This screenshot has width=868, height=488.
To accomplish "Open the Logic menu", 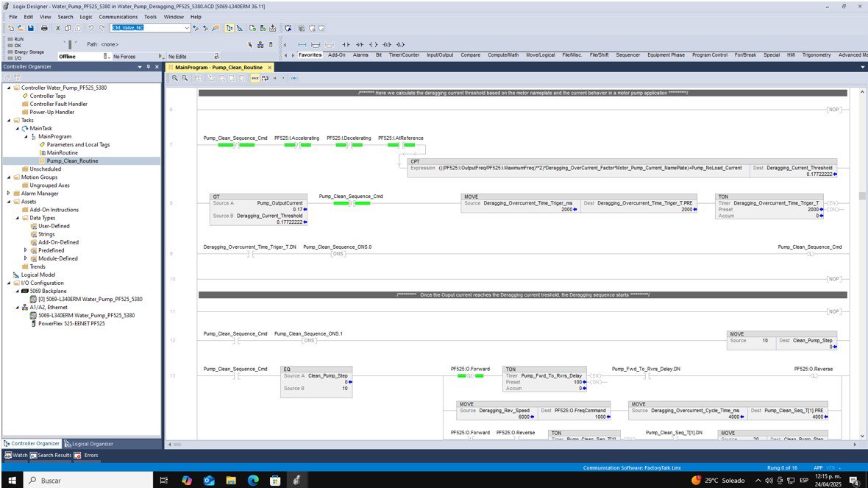I will tap(86, 17).
